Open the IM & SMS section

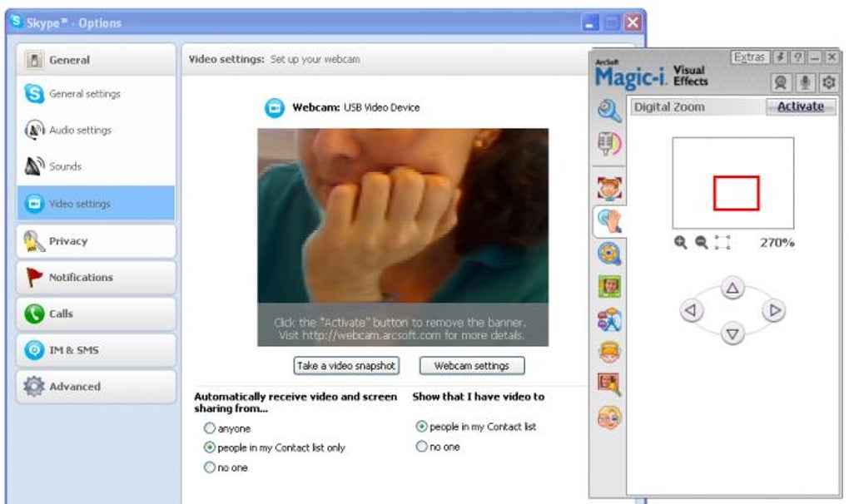pos(96,350)
